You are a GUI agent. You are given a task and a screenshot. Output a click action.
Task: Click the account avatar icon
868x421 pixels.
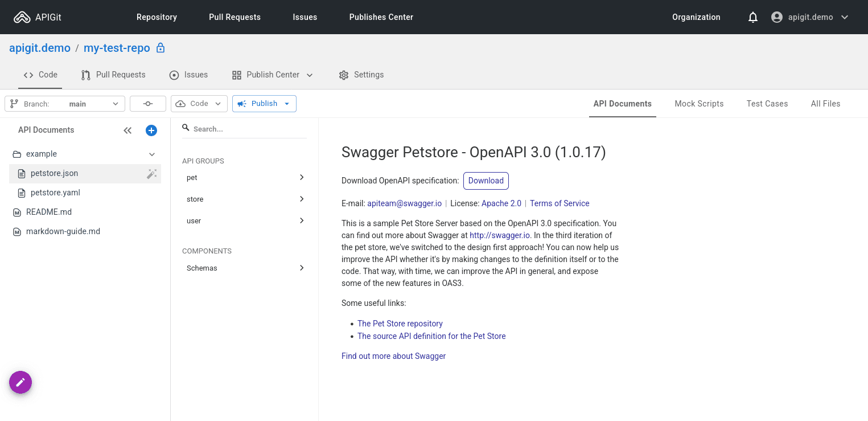coord(777,17)
